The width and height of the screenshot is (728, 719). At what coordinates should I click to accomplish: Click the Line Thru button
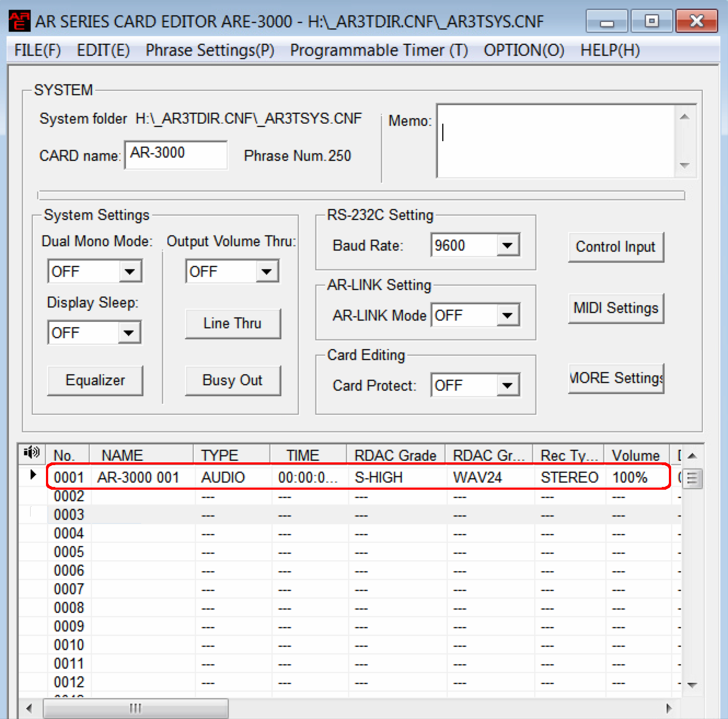233,323
